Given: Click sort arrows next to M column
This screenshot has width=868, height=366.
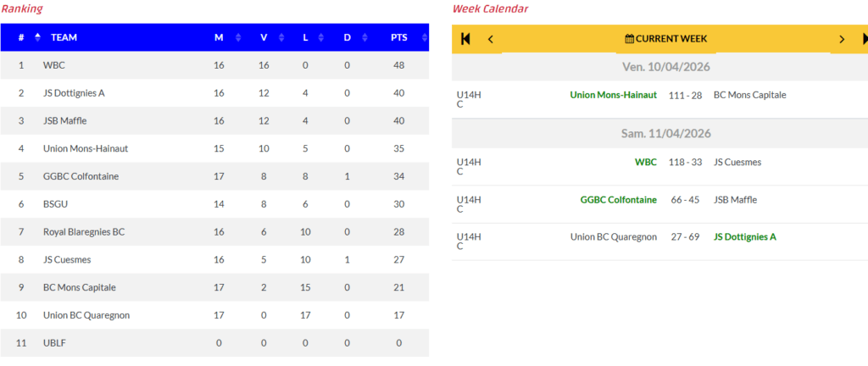Looking at the screenshot, I should pyautogui.click(x=238, y=37).
